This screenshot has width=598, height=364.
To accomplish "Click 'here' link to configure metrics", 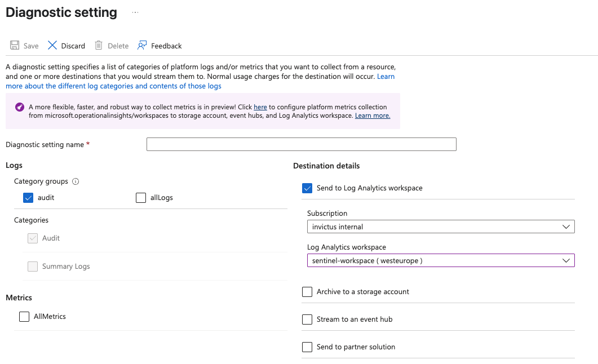I will pyautogui.click(x=260, y=107).
